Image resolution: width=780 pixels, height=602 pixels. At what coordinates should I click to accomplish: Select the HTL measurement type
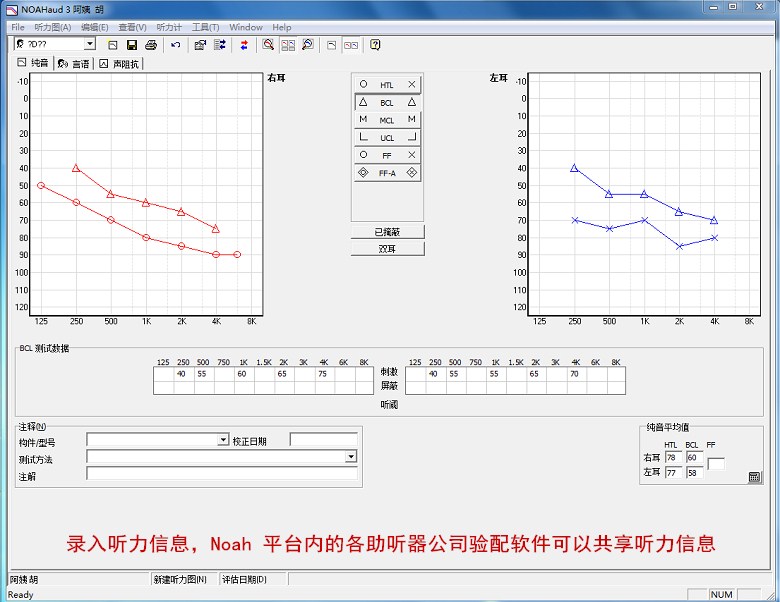point(387,85)
